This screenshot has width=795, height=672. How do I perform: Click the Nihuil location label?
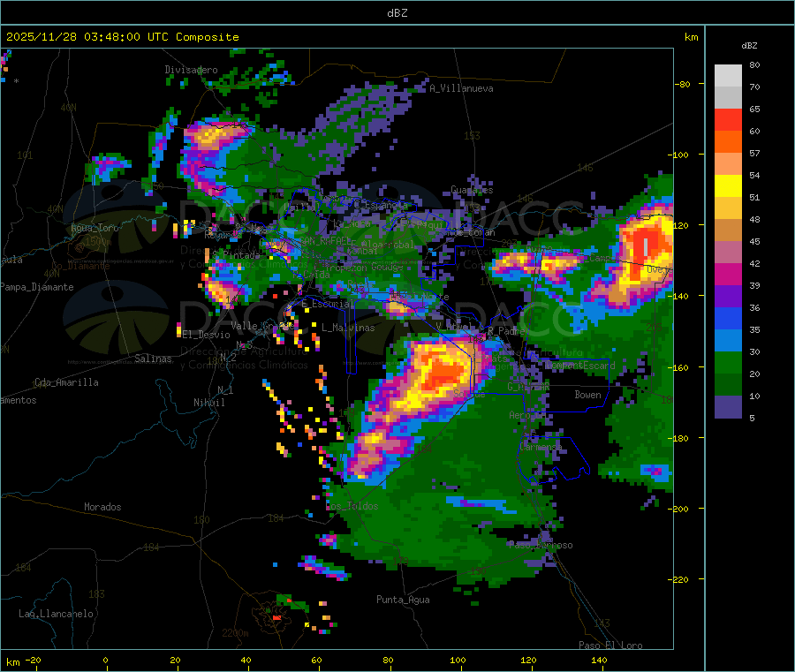tap(208, 403)
